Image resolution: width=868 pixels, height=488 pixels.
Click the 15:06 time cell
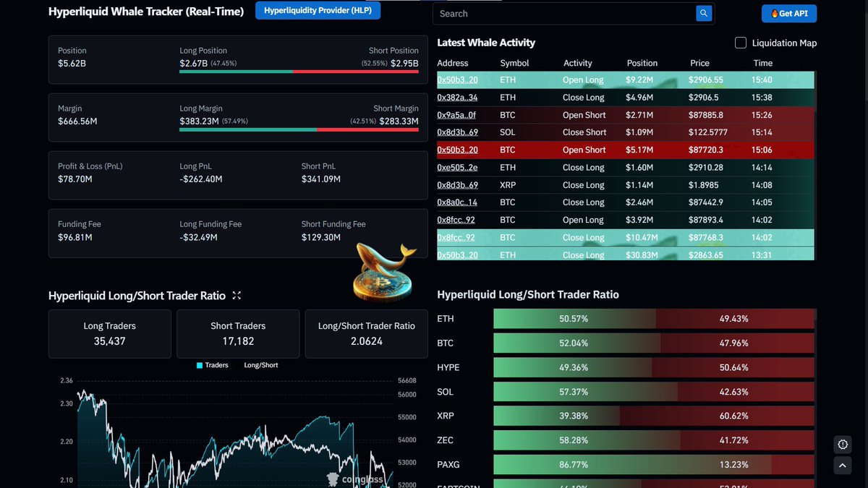click(x=762, y=150)
